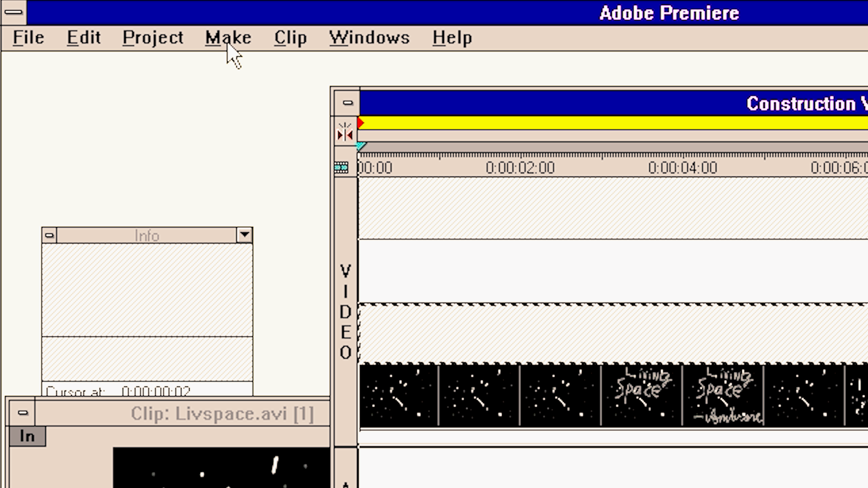Select the Living Space signature frame thumbnail
Viewport: 868px width, 488px height.
[x=723, y=396]
